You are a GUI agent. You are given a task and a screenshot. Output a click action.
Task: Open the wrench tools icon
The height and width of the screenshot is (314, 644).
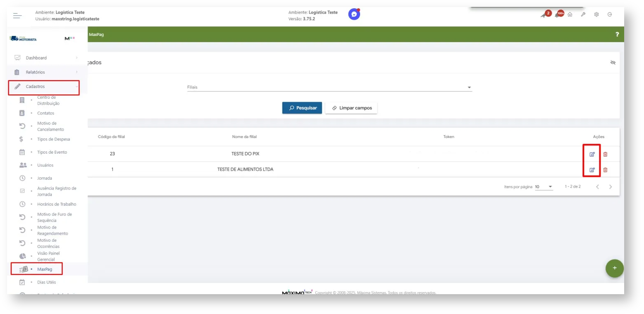583,14
